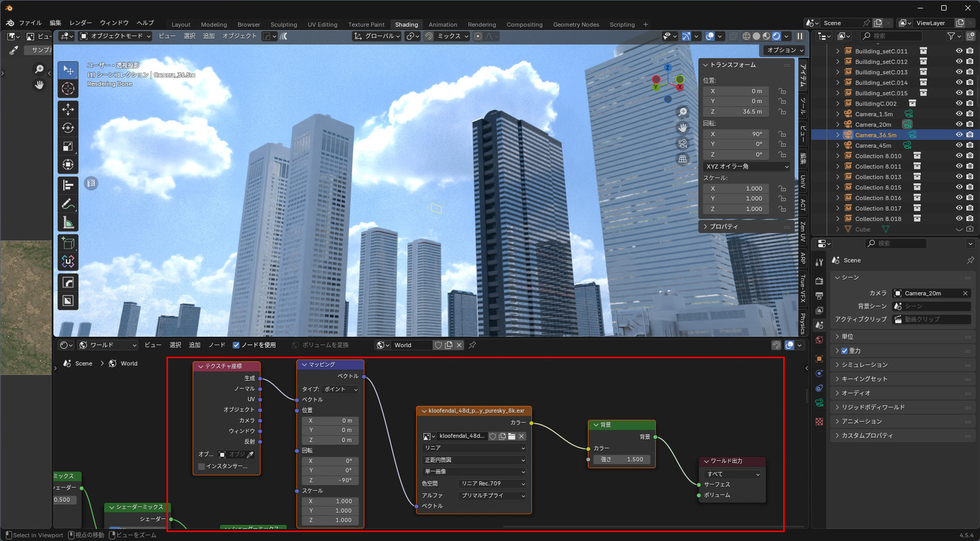Select the Scale tool in viewport toolbar
The image size is (980, 541).
[x=68, y=147]
